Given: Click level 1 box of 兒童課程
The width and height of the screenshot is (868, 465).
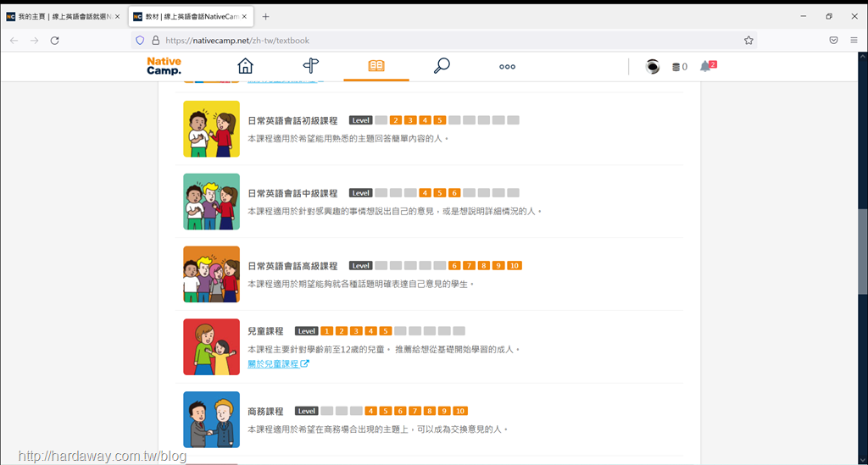Looking at the screenshot, I should 326,330.
